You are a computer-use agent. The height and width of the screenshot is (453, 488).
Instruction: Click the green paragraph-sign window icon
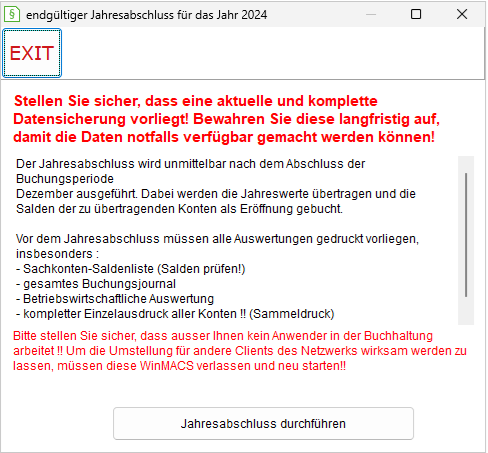click(x=12, y=14)
